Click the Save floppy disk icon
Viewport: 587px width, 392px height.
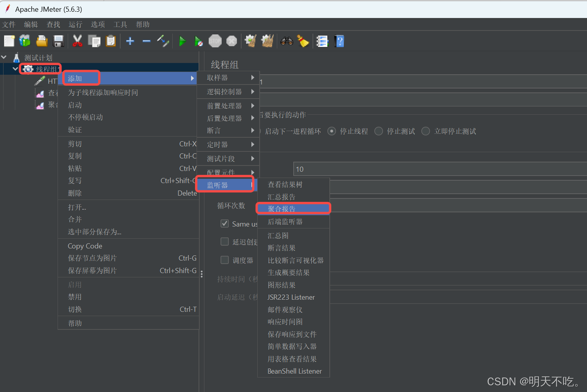point(58,41)
